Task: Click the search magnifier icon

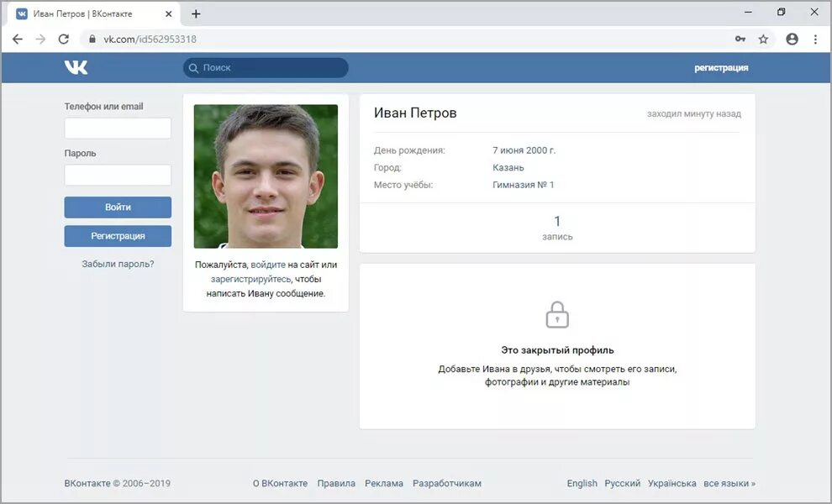Action: pos(194,67)
